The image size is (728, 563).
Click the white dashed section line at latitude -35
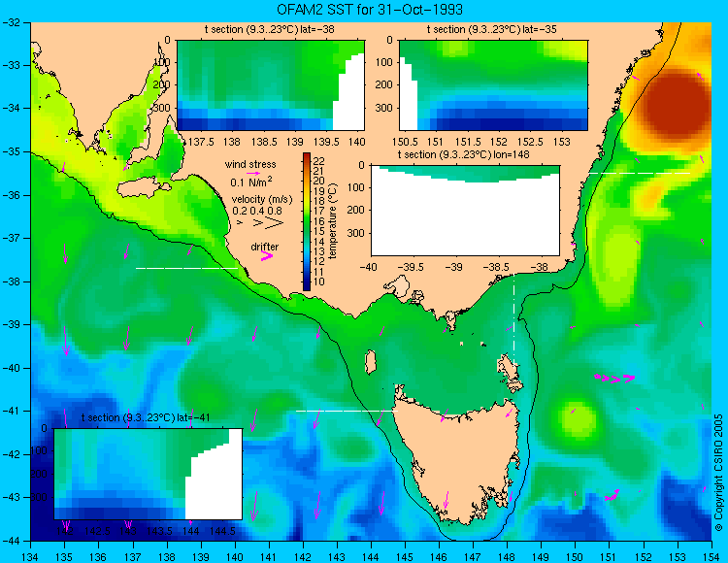click(640, 173)
